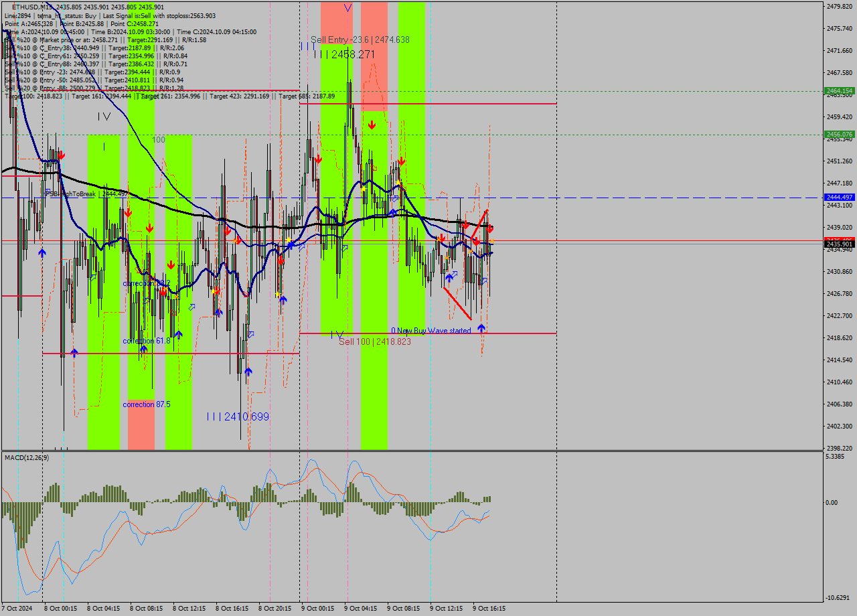Image resolution: width=857 pixels, height=616 pixels.
Task: Click the 9 Oct 00:15 time label
Action: [318, 609]
